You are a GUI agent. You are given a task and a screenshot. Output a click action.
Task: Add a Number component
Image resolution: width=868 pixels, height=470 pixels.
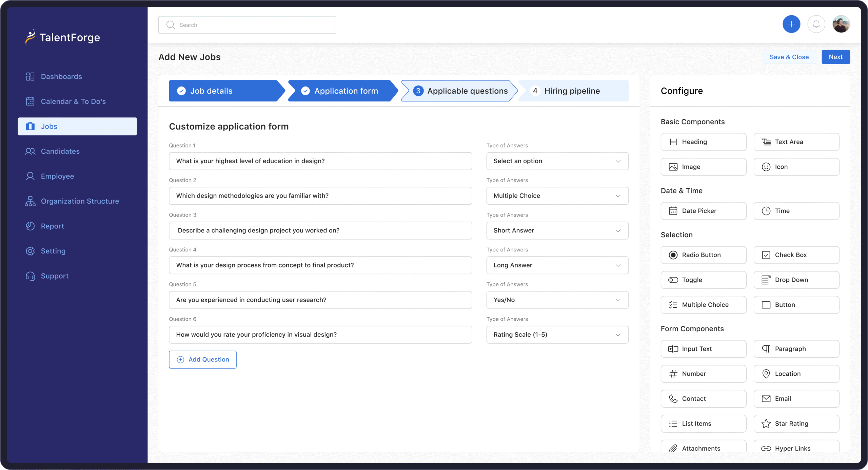coord(703,374)
